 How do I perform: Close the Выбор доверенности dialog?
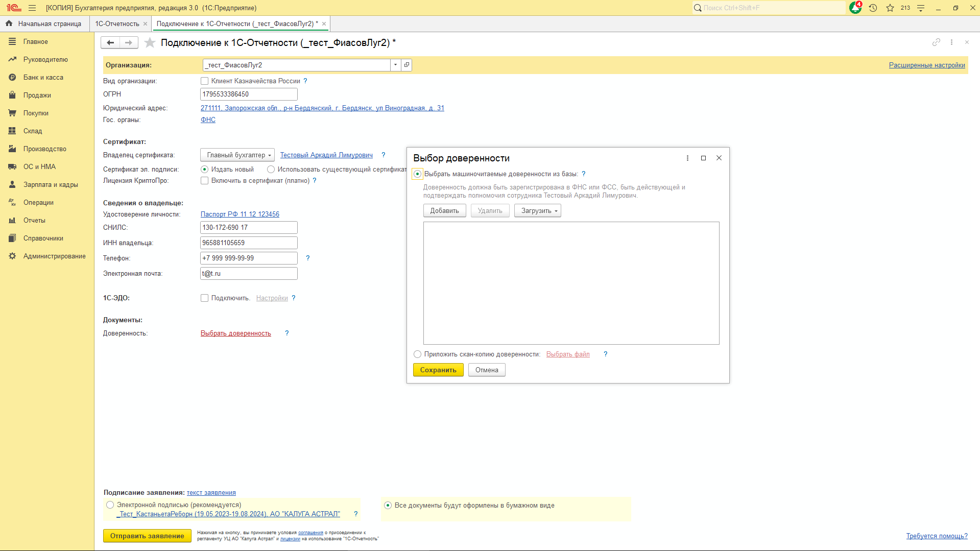tap(719, 158)
